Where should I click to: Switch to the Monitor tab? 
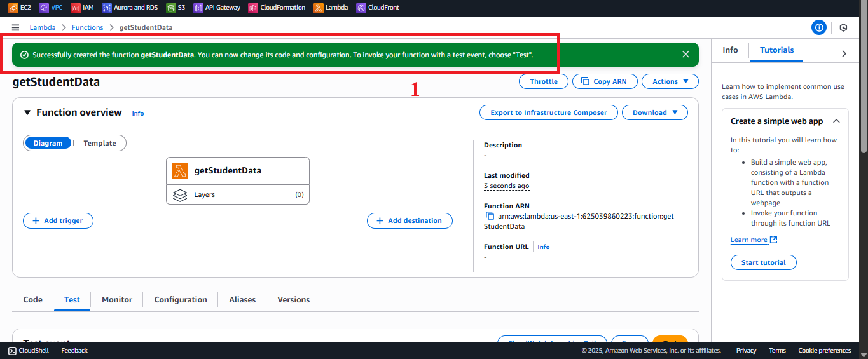[117, 299]
